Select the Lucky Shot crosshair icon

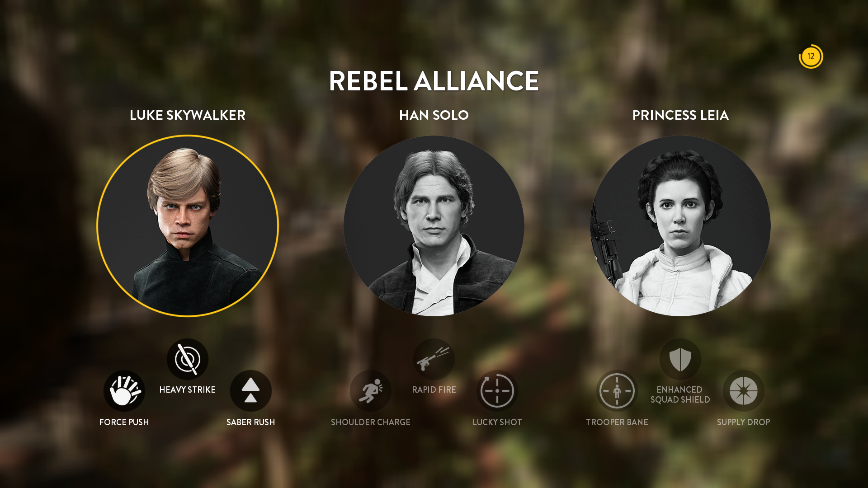pos(497,391)
